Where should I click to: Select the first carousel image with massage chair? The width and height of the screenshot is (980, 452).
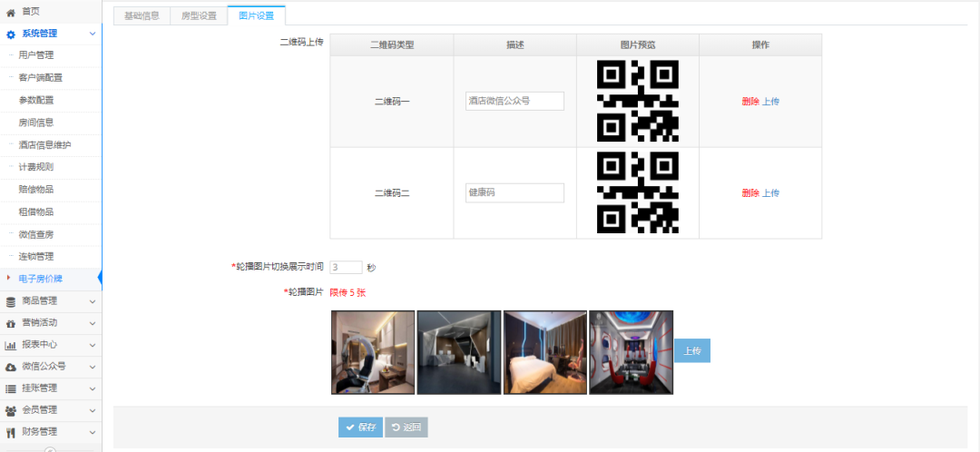(x=373, y=352)
